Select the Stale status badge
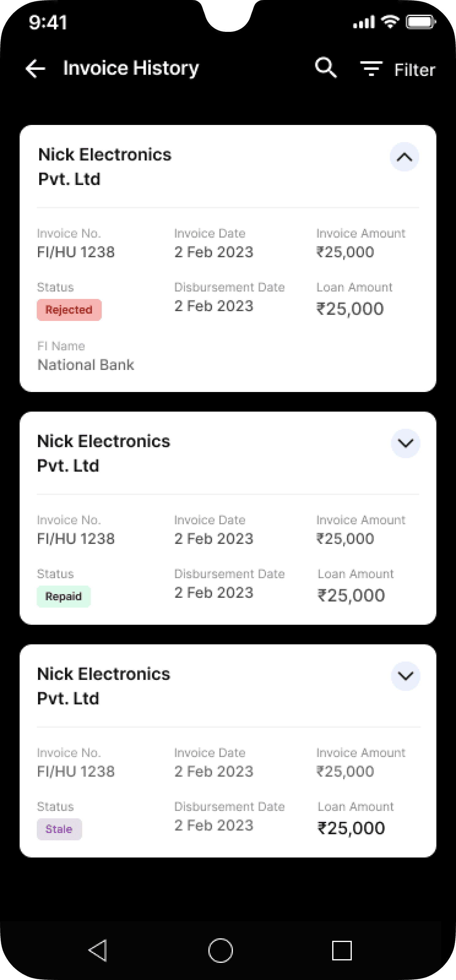456x980 pixels. (x=59, y=829)
